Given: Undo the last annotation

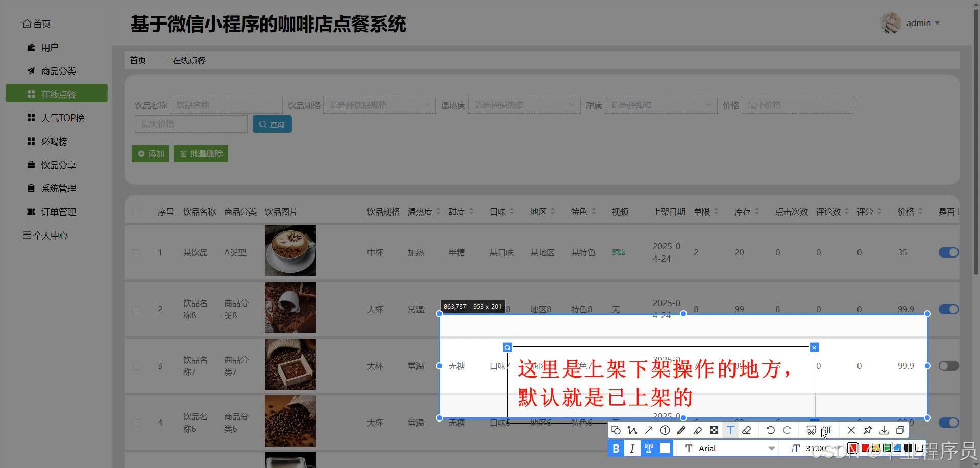Looking at the screenshot, I should click(771, 430).
